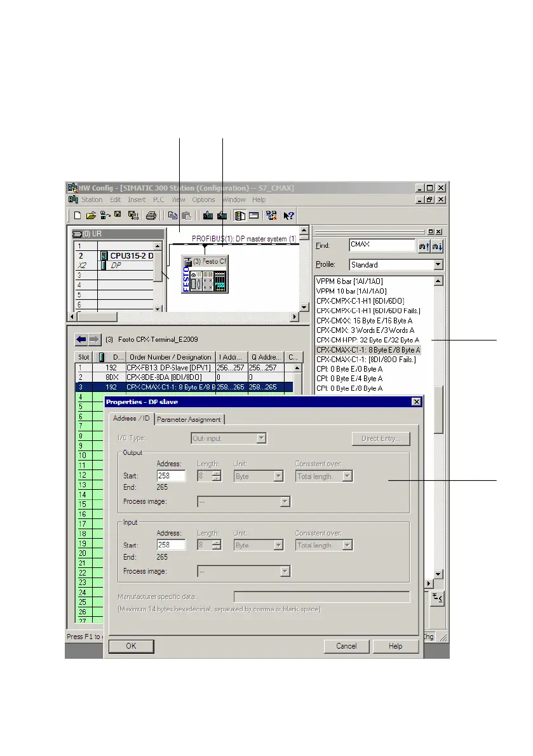Open the Edit menu

(x=115, y=199)
